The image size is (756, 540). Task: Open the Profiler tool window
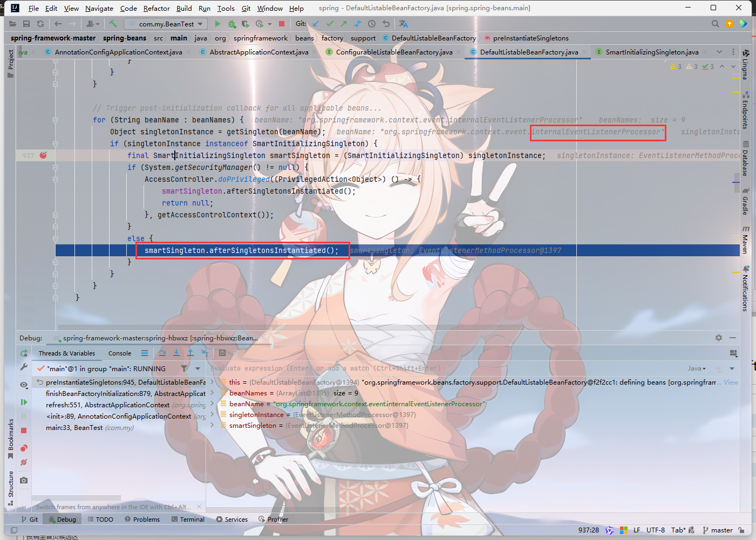[x=274, y=520]
